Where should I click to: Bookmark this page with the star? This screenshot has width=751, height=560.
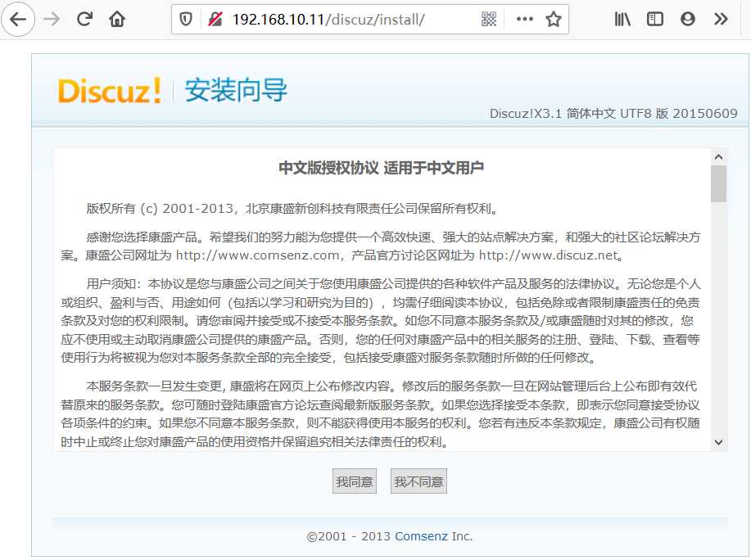click(x=554, y=19)
